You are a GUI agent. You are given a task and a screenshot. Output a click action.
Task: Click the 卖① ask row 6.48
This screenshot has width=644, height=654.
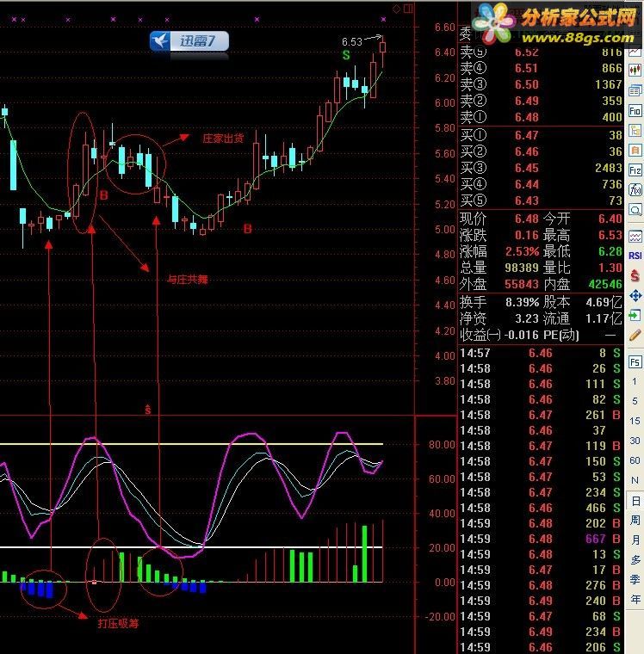(541, 117)
